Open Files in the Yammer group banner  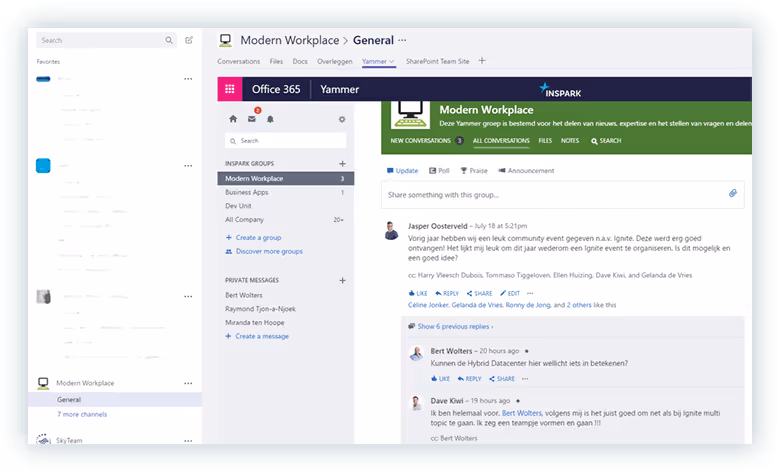pyautogui.click(x=545, y=141)
